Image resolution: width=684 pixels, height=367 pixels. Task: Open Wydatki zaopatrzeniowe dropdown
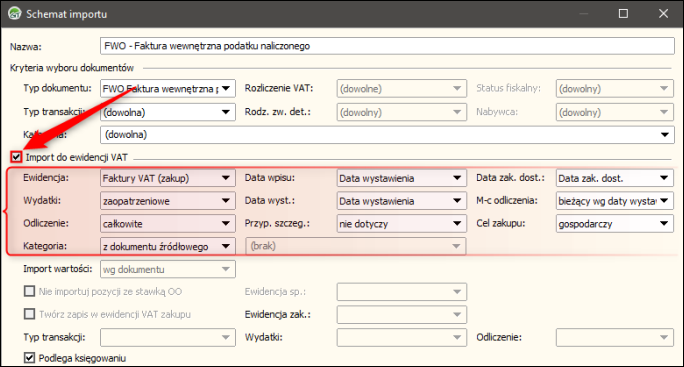click(x=168, y=201)
